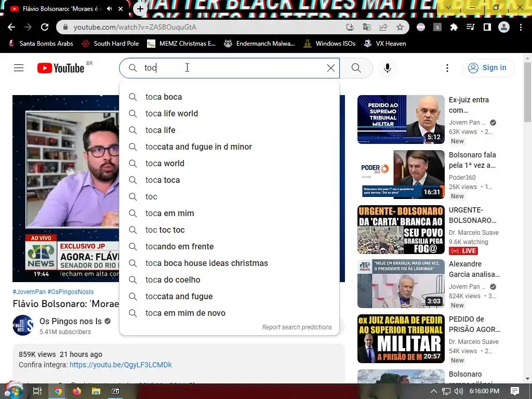Open the Chrome three-dot menu

(521, 27)
